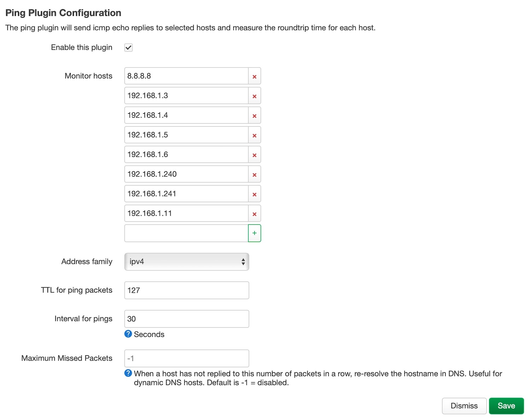This screenshot has height=420, width=530.
Task: Edit the 192.168.1.240 host field
Action: [x=187, y=174]
